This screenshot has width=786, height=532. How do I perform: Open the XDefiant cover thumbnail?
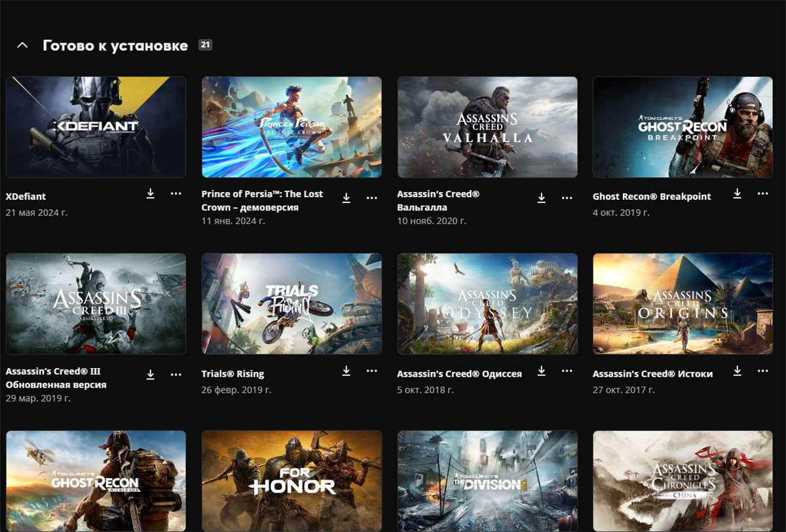(96, 126)
